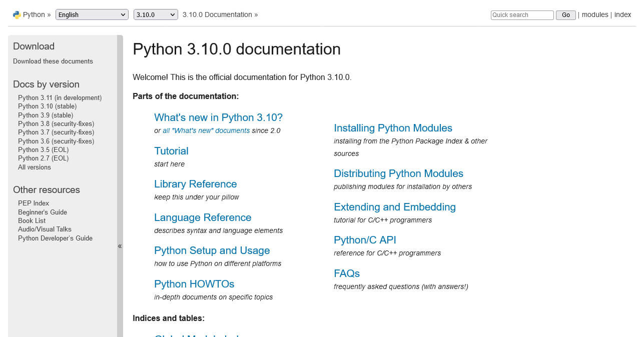Open Extending and Embedding
This screenshot has width=644, height=337.
pyautogui.click(x=395, y=207)
